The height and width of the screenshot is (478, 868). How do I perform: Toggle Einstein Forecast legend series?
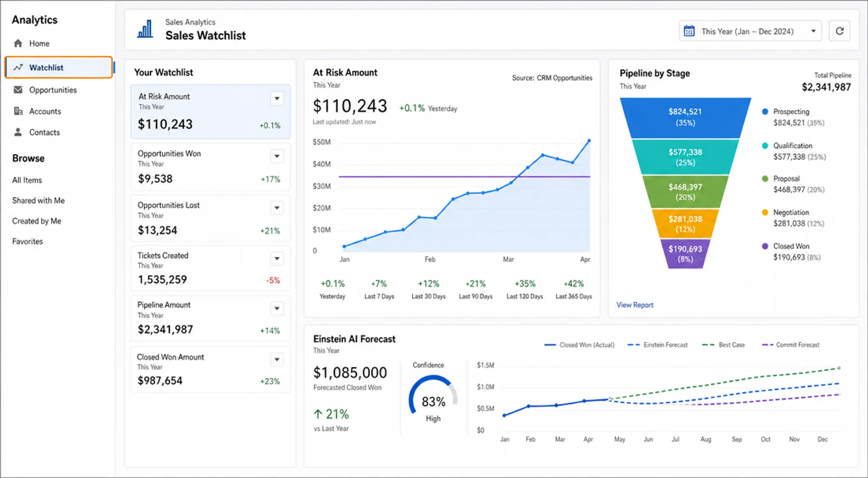pos(657,345)
